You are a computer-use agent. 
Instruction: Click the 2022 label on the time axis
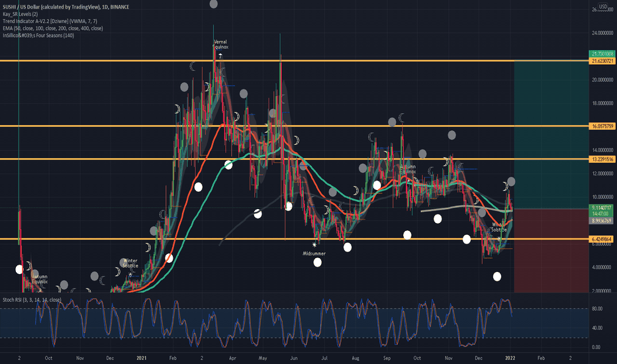point(510,358)
